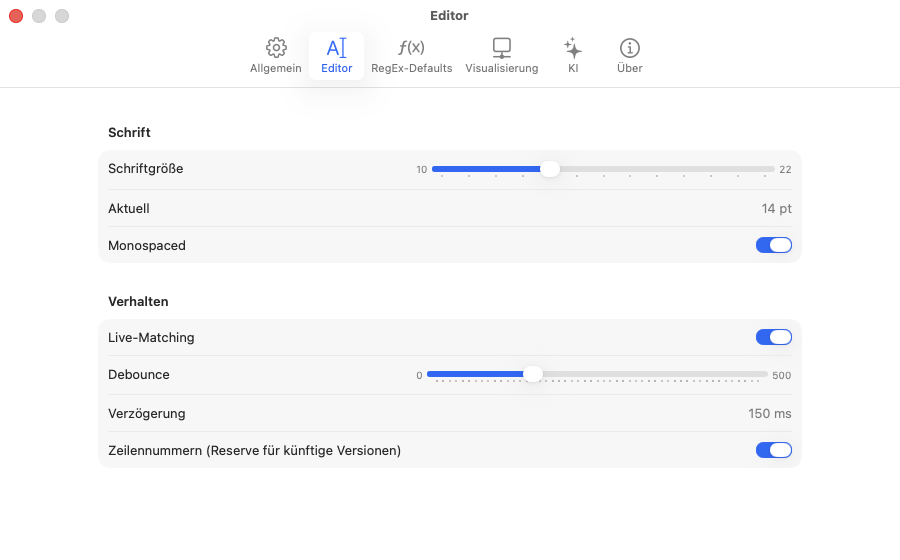This screenshot has height=560, width=900.
Task: Click the Verhalten section heading
Action: click(138, 302)
